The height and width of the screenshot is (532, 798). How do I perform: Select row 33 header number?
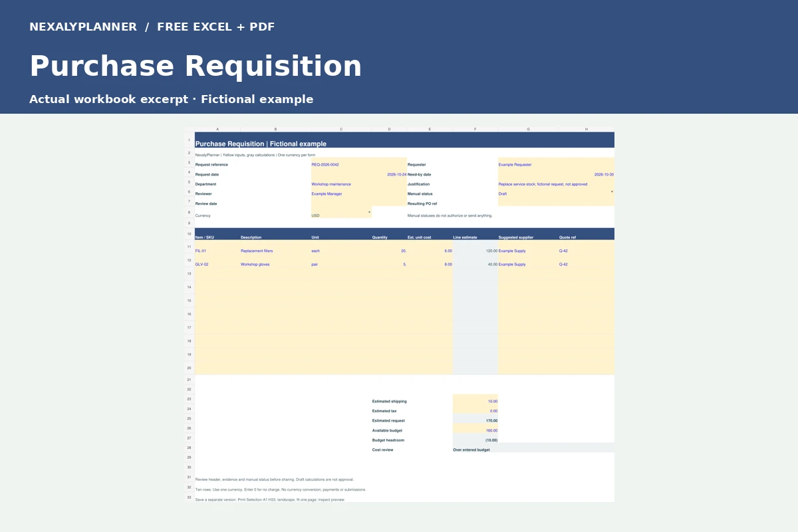click(189, 497)
